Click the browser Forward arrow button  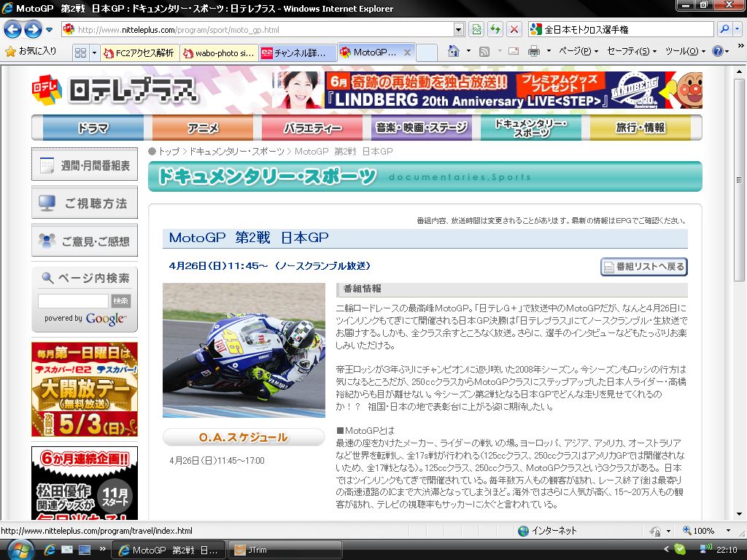[33, 29]
